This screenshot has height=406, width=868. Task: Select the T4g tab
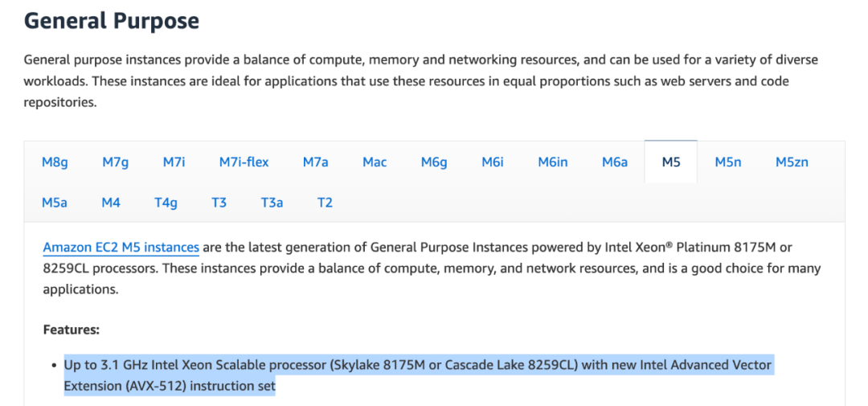[x=166, y=203]
